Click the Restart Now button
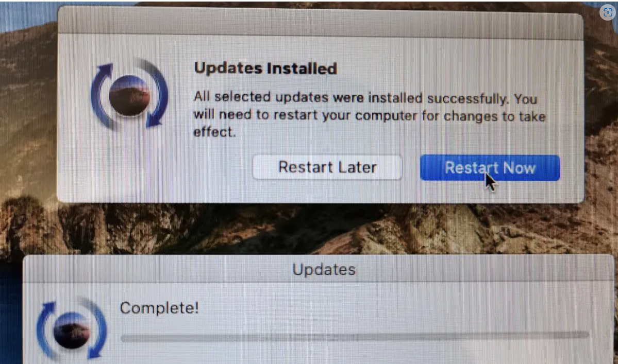This screenshot has width=618, height=364. tap(490, 168)
